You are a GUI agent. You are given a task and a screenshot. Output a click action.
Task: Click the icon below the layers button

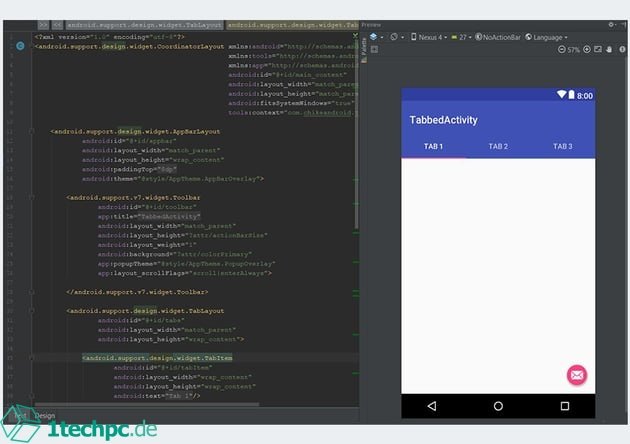point(374,49)
